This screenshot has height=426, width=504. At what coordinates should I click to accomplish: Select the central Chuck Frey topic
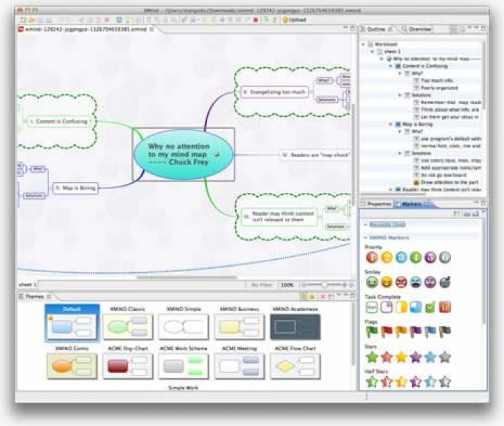(183, 155)
